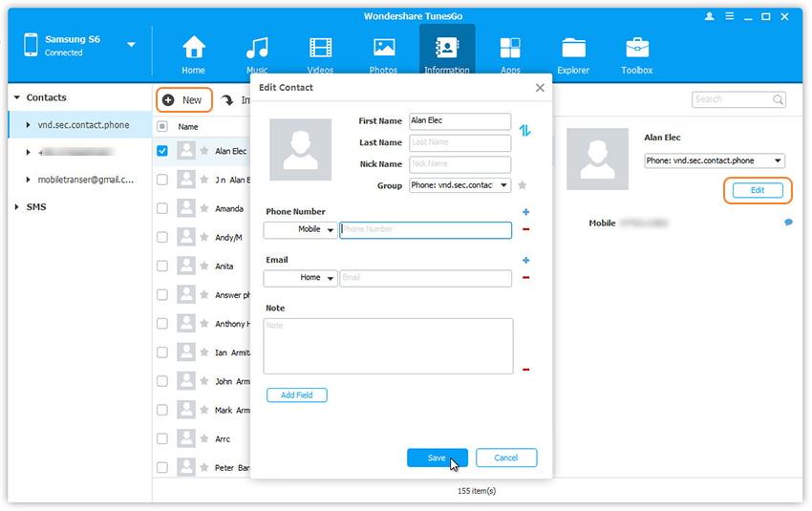
Task: Toggle the select-all checkbox in Name header
Action: (x=162, y=126)
